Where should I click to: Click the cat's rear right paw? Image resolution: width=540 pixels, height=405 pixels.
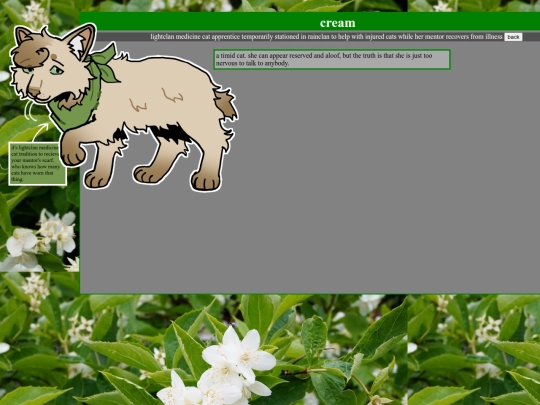206,181
